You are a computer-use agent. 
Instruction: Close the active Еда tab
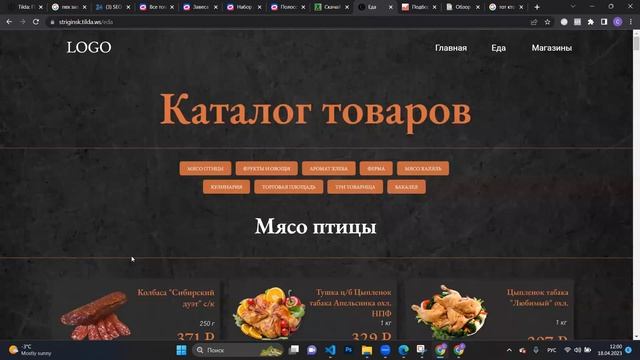pyautogui.click(x=390, y=7)
